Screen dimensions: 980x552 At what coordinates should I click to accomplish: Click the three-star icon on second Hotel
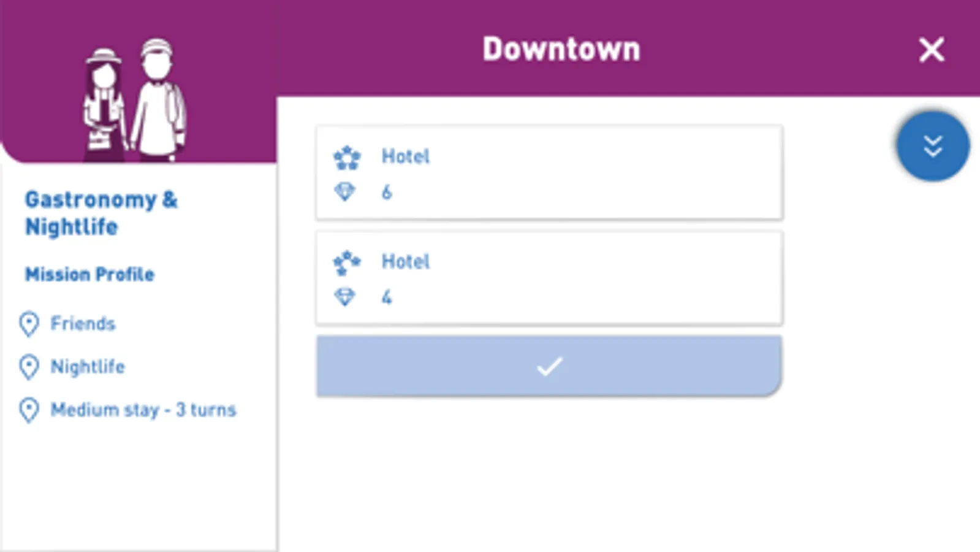(x=347, y=263)
